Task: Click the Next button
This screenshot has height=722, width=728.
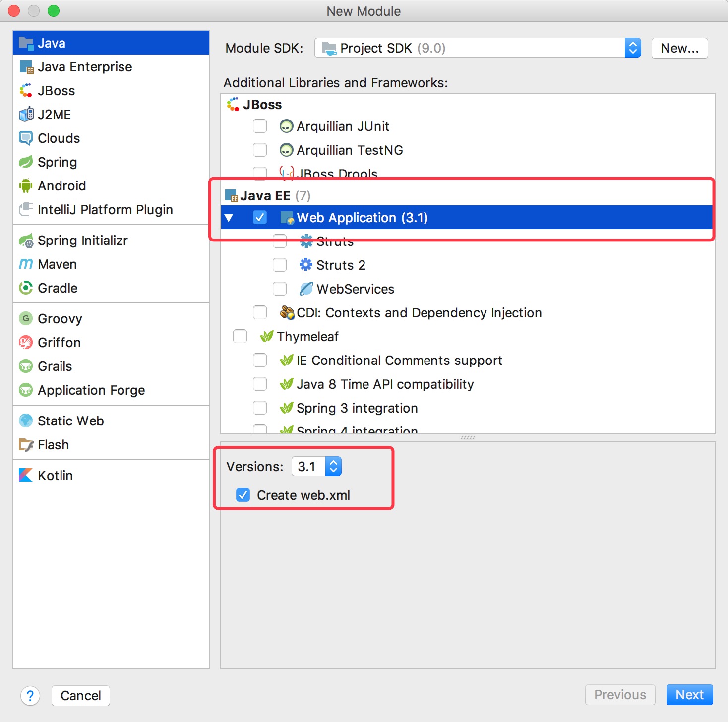Action: [689, 695]
